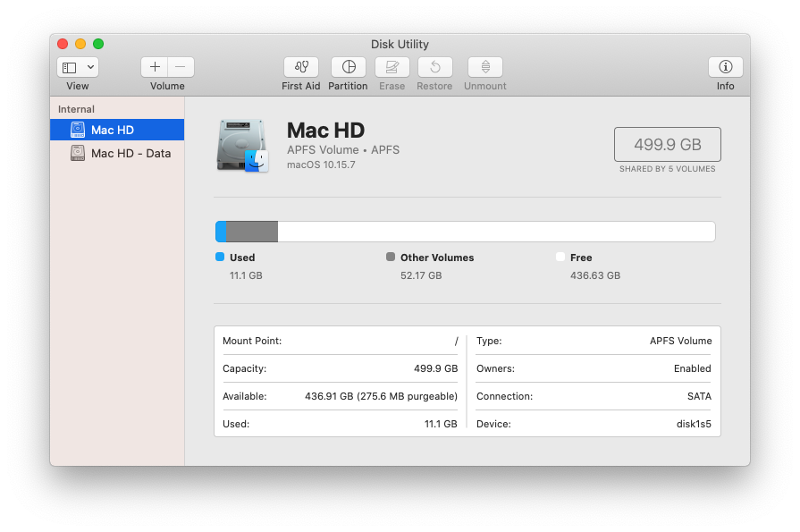Minimize window with yellow button
Viewport: 800px width, 532px height.
click(80, 44)
